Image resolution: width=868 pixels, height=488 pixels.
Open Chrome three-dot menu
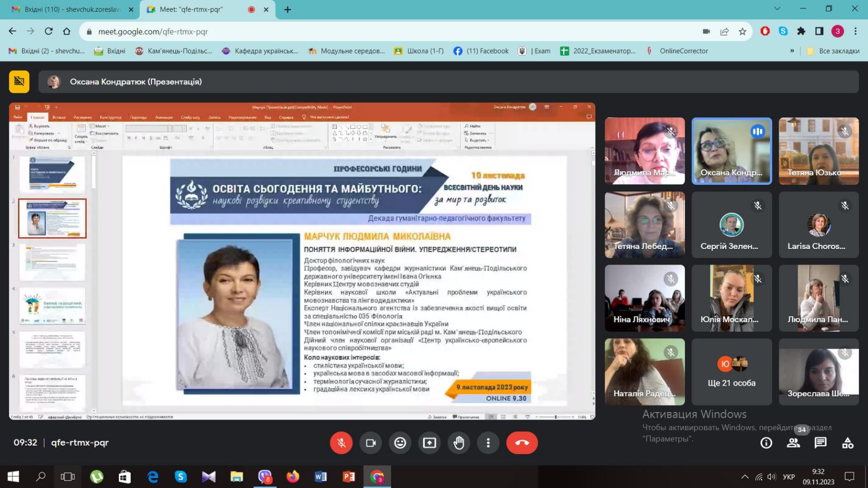pyautogui.click(x=856, y=31)
